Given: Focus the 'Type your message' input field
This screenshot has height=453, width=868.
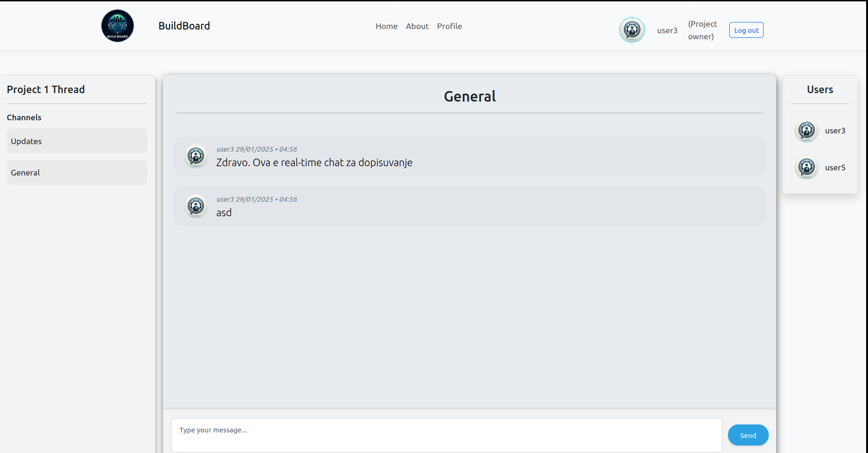Looking at the screenshot, I should point(446,435).
